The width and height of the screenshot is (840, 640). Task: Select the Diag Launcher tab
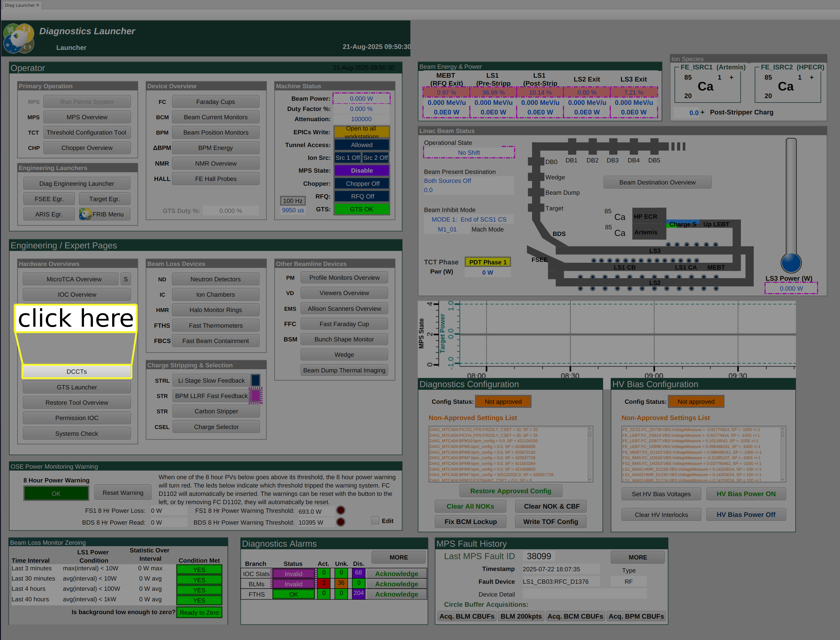[19, 5]
